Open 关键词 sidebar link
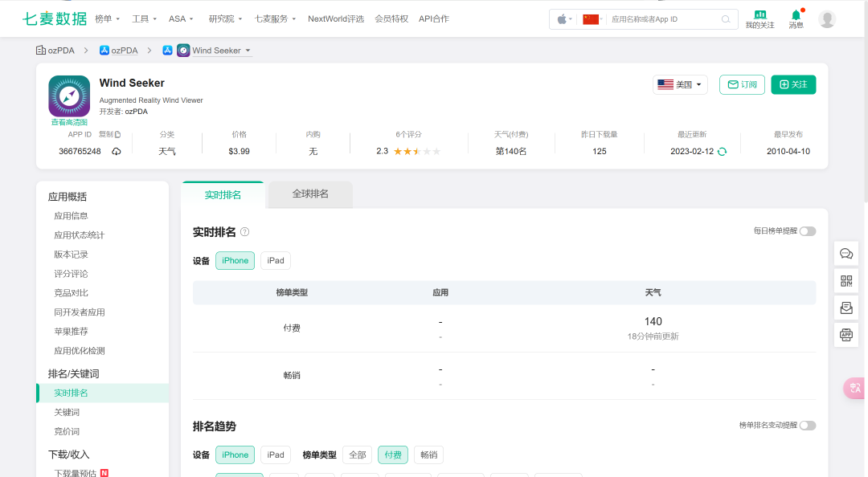 coord(67,412)
